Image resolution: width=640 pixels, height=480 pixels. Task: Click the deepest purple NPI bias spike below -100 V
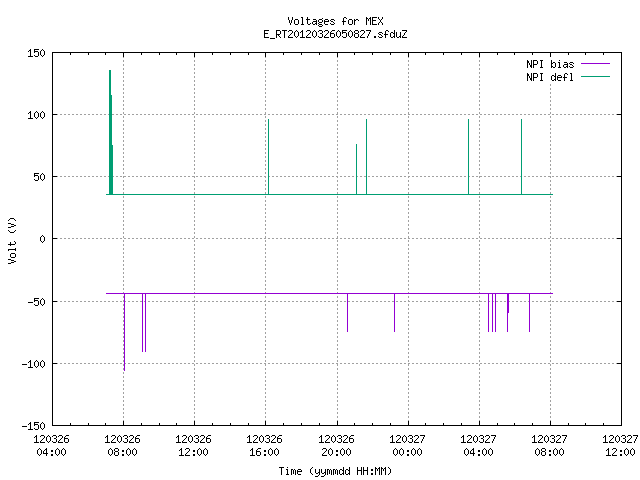(124, 331)
